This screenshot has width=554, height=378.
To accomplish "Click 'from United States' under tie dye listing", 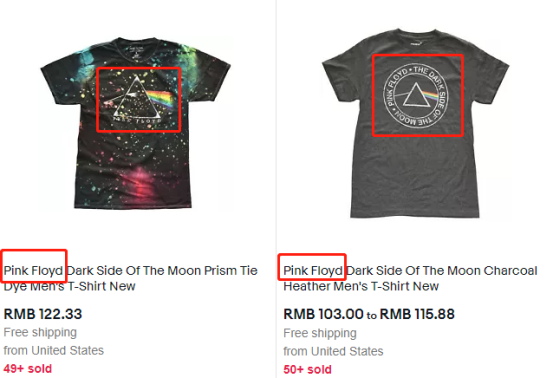I will coord(54,350).
